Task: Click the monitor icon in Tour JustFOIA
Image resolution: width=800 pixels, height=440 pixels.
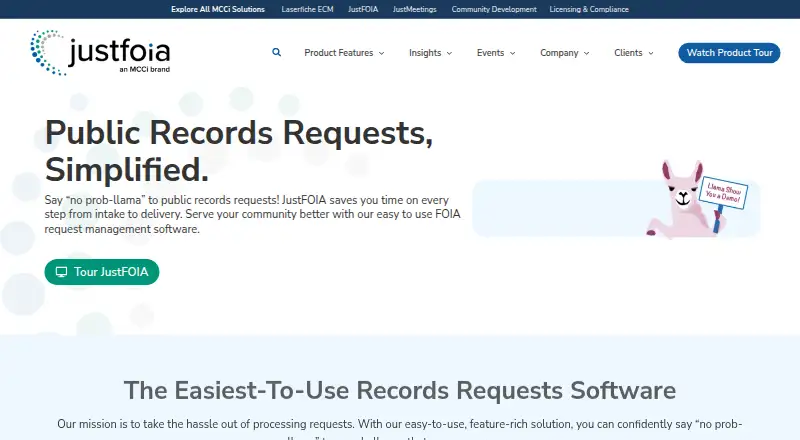Action: click(62, 272)
